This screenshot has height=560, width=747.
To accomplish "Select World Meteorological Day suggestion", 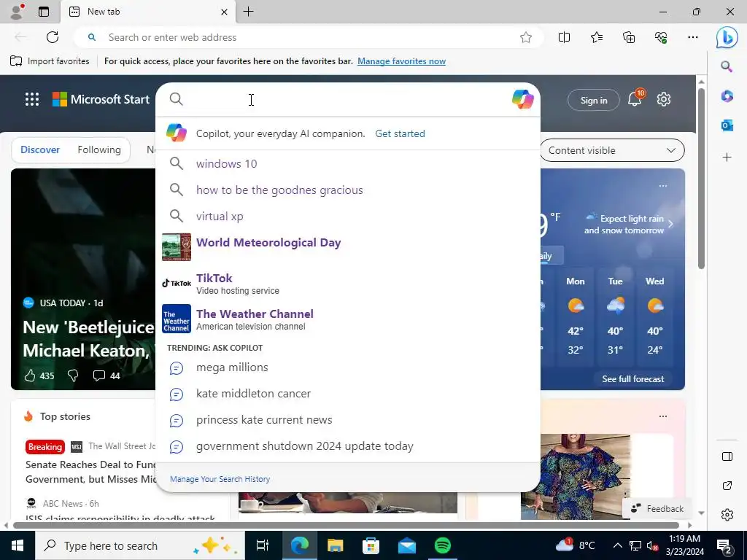I will [x=348, y=247].
